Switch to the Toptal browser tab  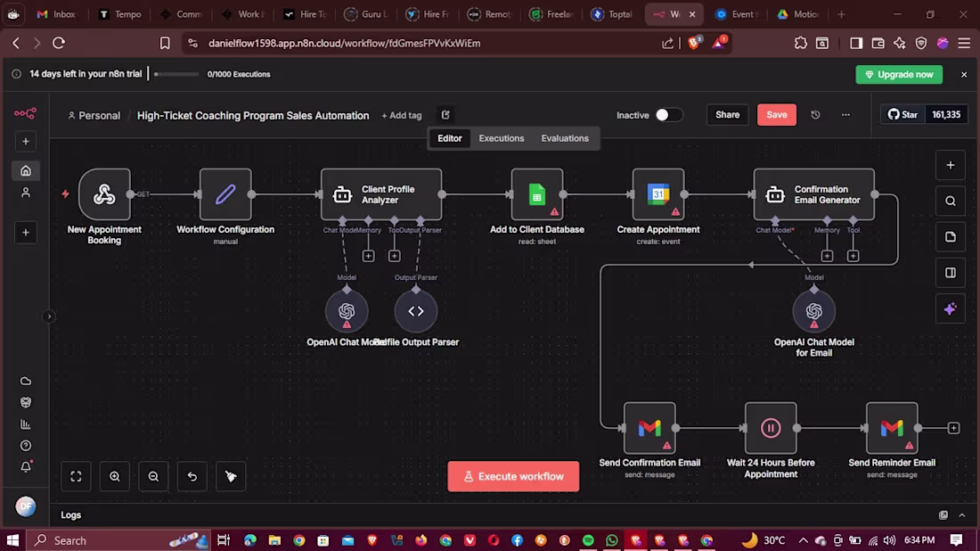click(613, 13)
